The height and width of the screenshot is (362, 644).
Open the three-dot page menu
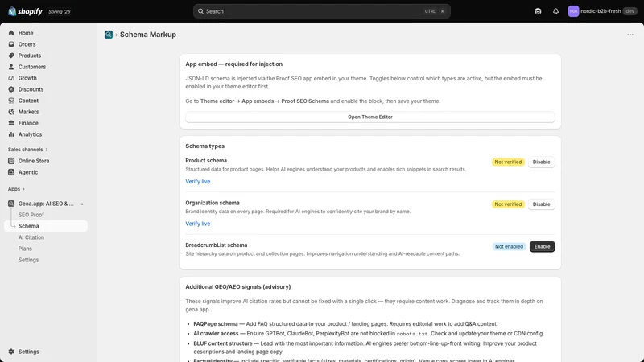pos(630,35)
